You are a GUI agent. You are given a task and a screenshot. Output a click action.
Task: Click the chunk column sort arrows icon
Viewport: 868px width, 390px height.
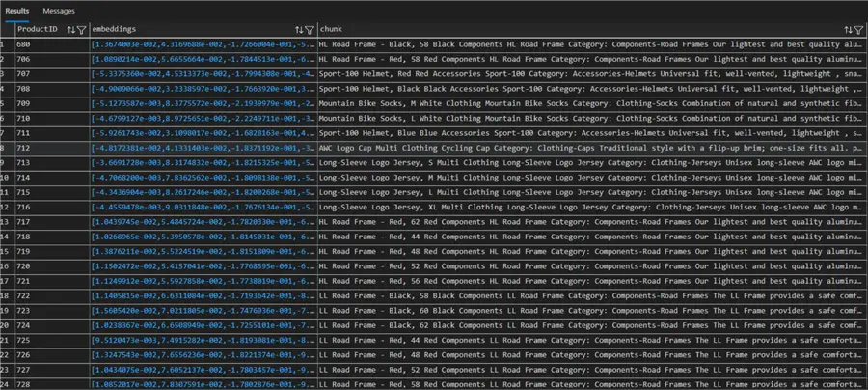pyautogui.click(x=848, y=29)
